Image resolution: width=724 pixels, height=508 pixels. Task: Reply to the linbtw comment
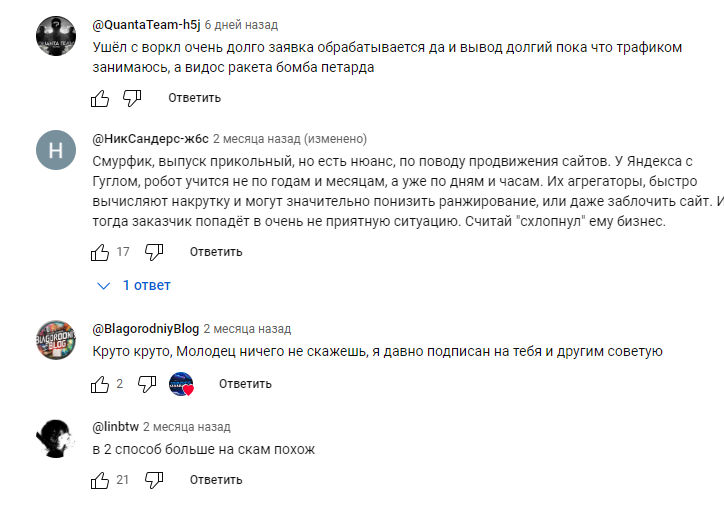click(216, 481)
